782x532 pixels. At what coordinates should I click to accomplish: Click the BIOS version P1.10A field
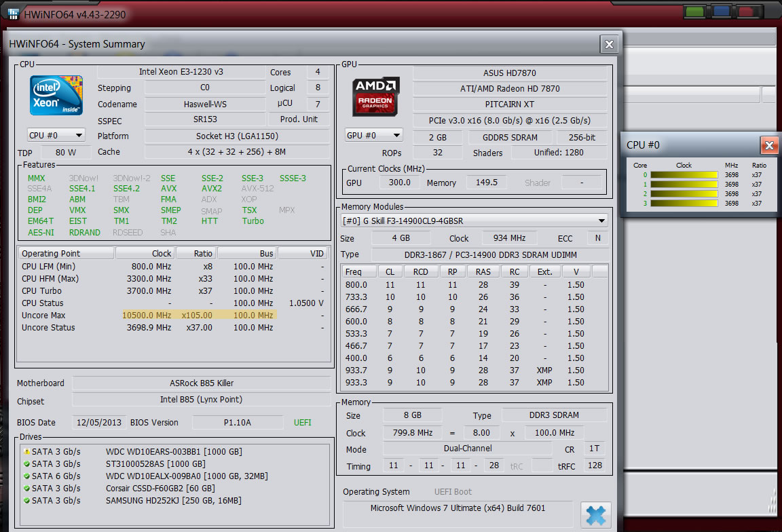(x=238, y=422)
